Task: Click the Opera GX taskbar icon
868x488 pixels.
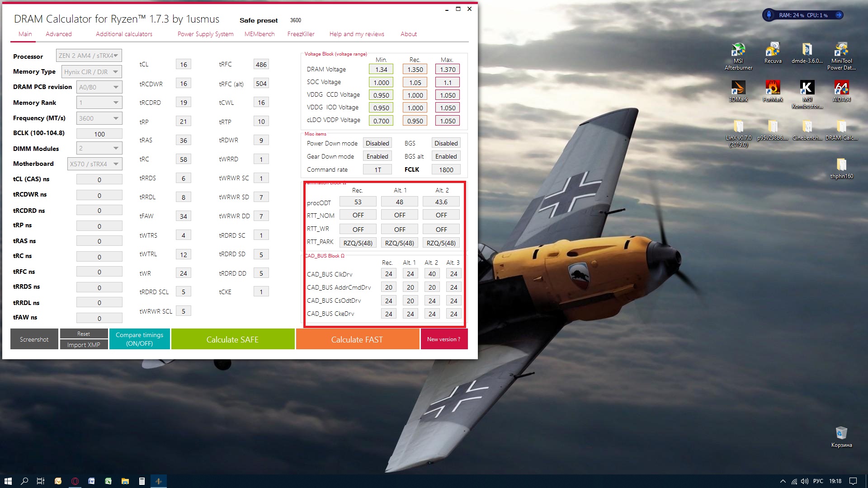Action: tap(75, 481)
